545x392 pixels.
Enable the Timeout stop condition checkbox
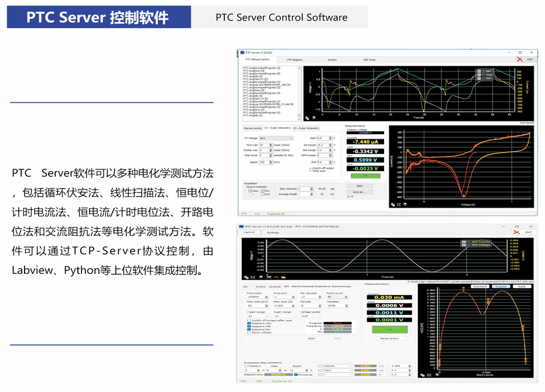(246, 366)
